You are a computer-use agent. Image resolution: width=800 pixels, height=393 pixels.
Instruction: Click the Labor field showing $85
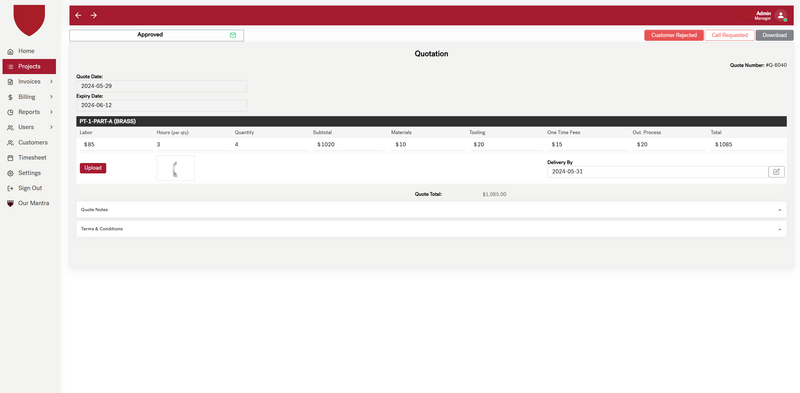tap(116, 144)
